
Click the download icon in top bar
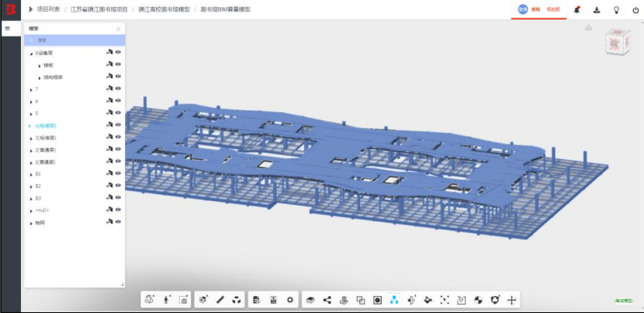point(597,10)
